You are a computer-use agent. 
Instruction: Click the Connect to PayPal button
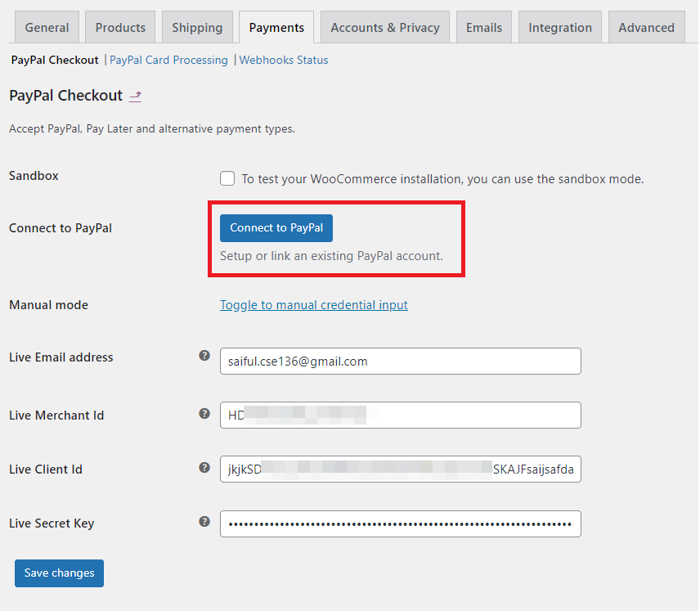tap(276, 227)
